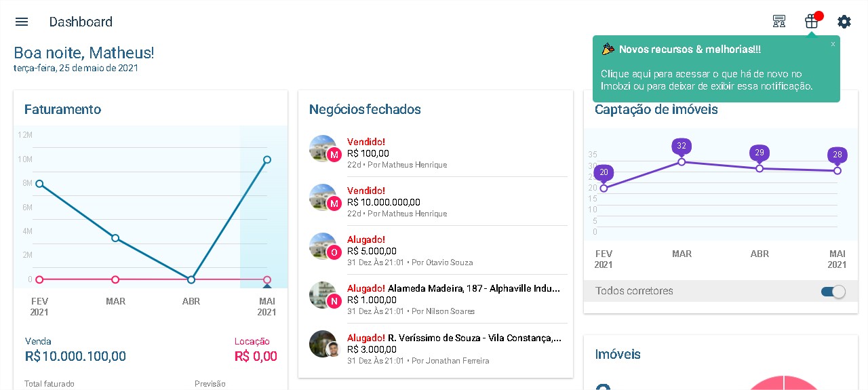Toggle the Todos corretores switch
The height and width of the screenshot is (390, 868).
point(833,292)
